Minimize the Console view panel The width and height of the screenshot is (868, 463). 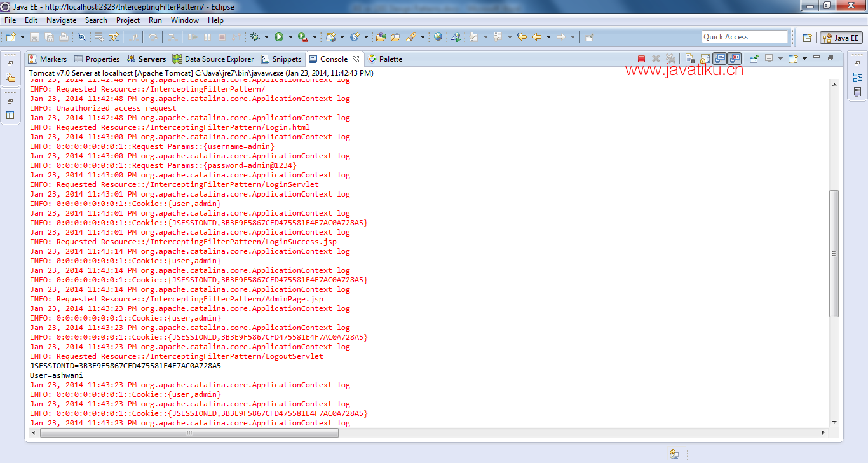817,57
